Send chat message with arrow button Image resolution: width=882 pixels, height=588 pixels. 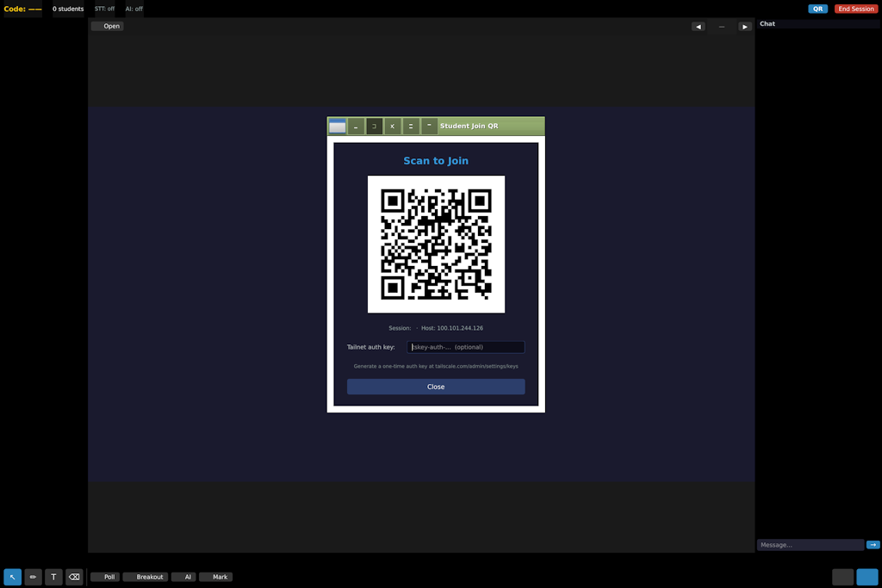click(x=873, y=545)
